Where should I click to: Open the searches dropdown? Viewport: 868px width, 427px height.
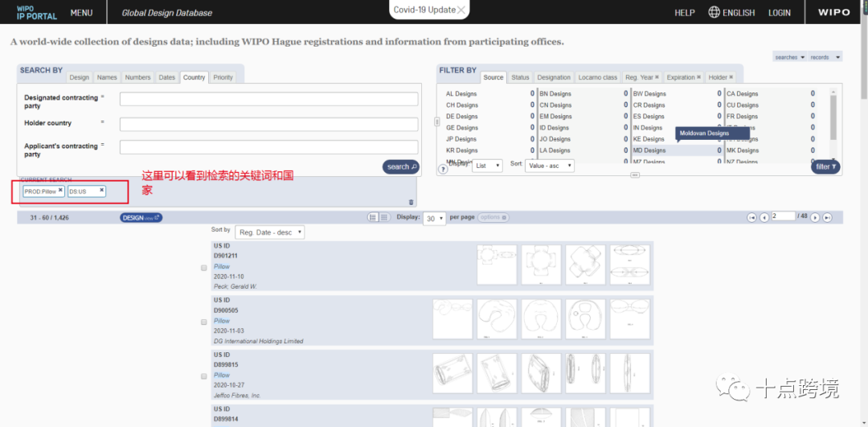pos(790,57)
